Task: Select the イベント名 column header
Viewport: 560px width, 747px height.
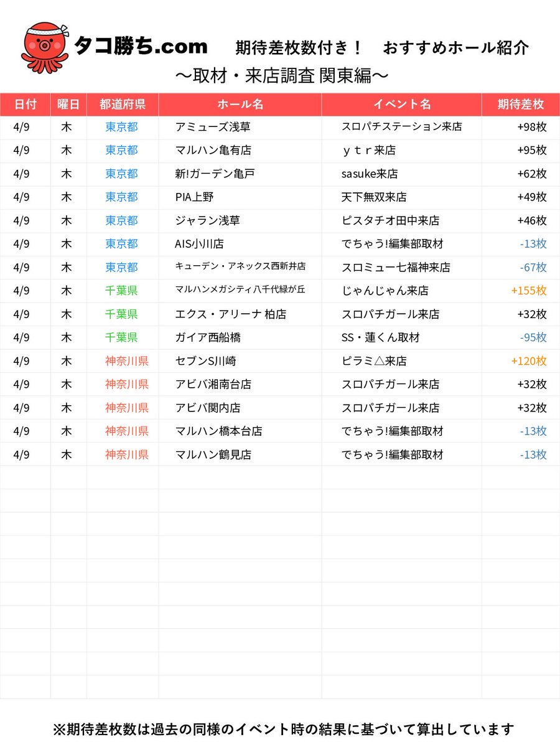Action: tap(402, 105)
